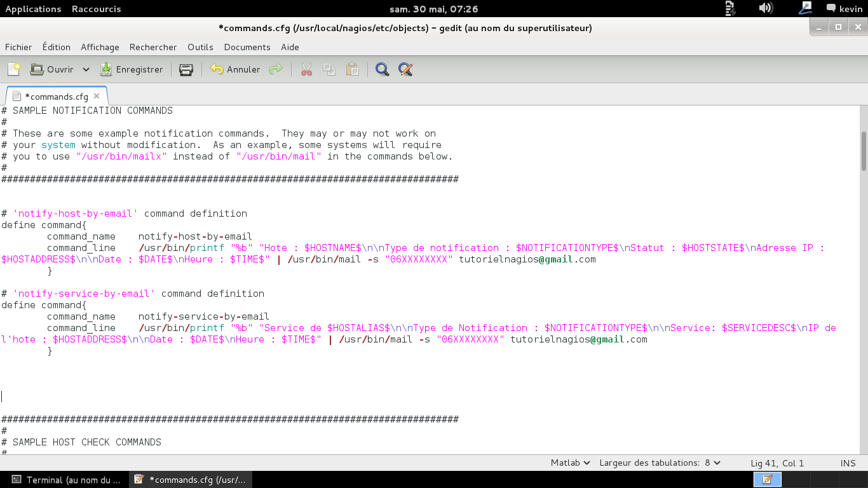Image resolution: width=868 pixels, height=488 pixels.
Task: Undo last change with Annuler
Action: pos(235,69)
